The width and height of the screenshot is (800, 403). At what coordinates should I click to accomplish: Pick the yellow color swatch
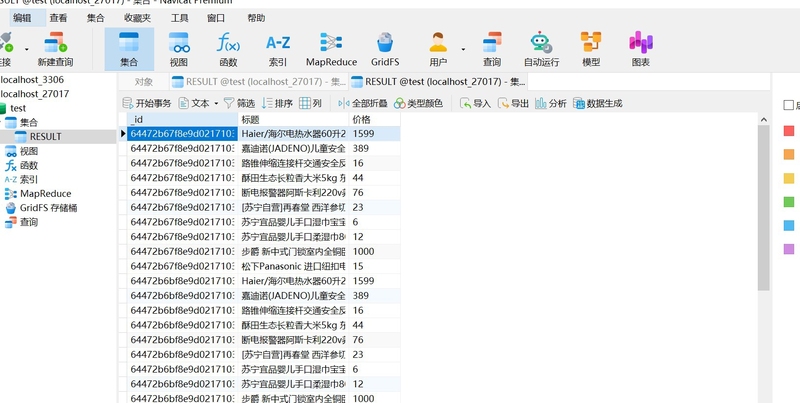pos(789,178)
